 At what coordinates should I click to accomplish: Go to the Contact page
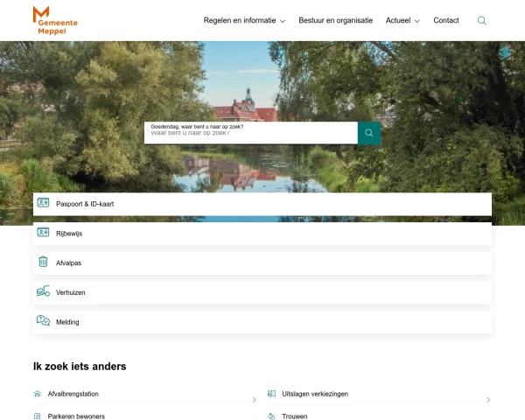[x=446, y=20]
